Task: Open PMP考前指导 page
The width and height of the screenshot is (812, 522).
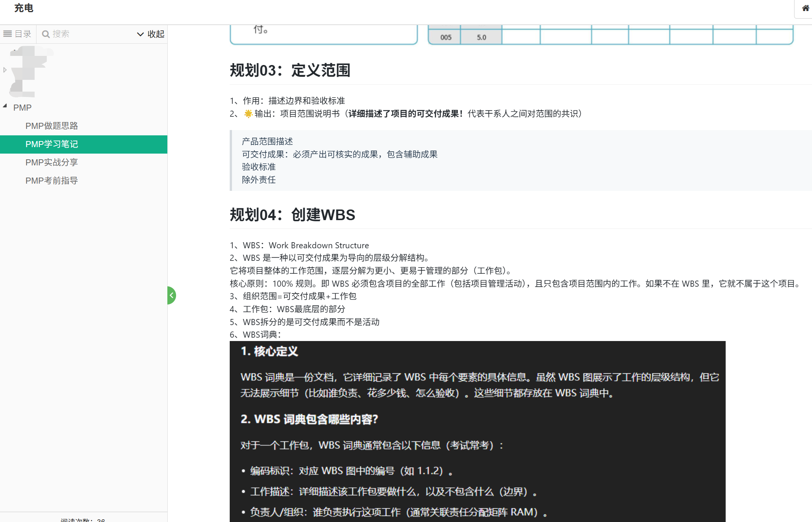Action: coord(52,181)
